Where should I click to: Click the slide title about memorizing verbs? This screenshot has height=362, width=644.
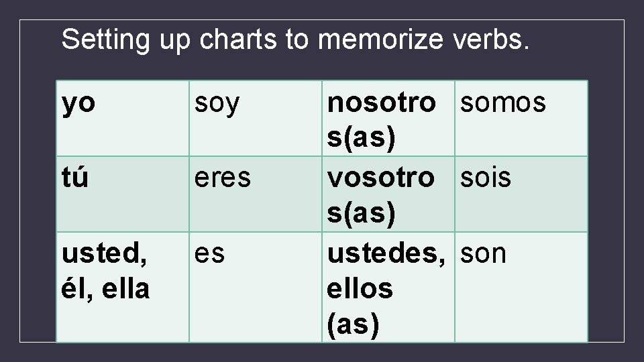[295, 40]
